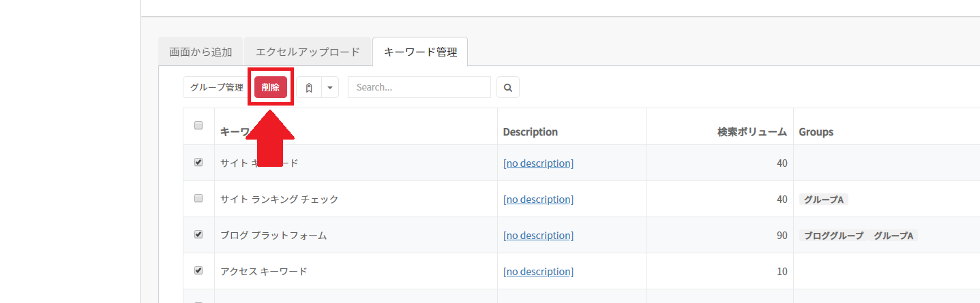The width and height of the screenshot is (980, 303).
Task: Open [no description] link for アクセス キーワード
Action: coord(538,272)
